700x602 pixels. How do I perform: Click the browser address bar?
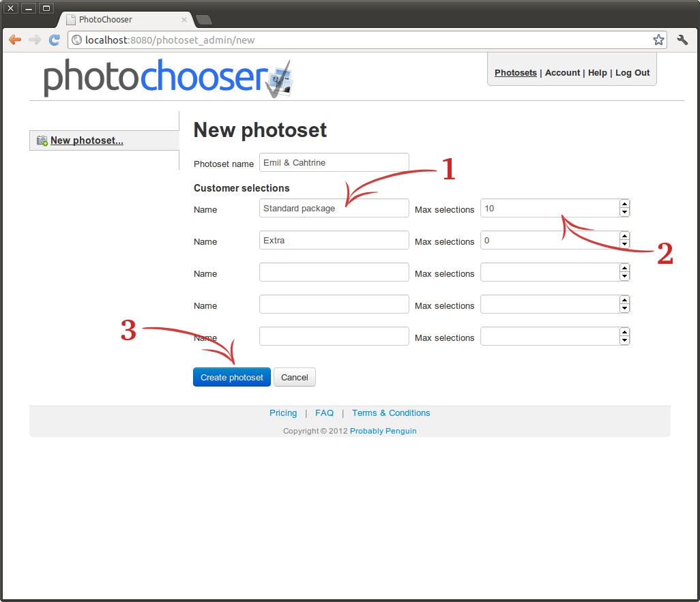point(362,40)
